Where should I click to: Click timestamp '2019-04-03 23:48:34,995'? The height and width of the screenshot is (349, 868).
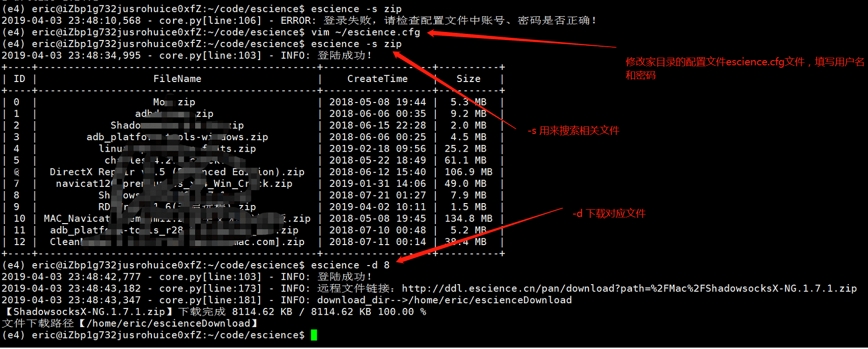pyautogui.click(x=71, y=55)
